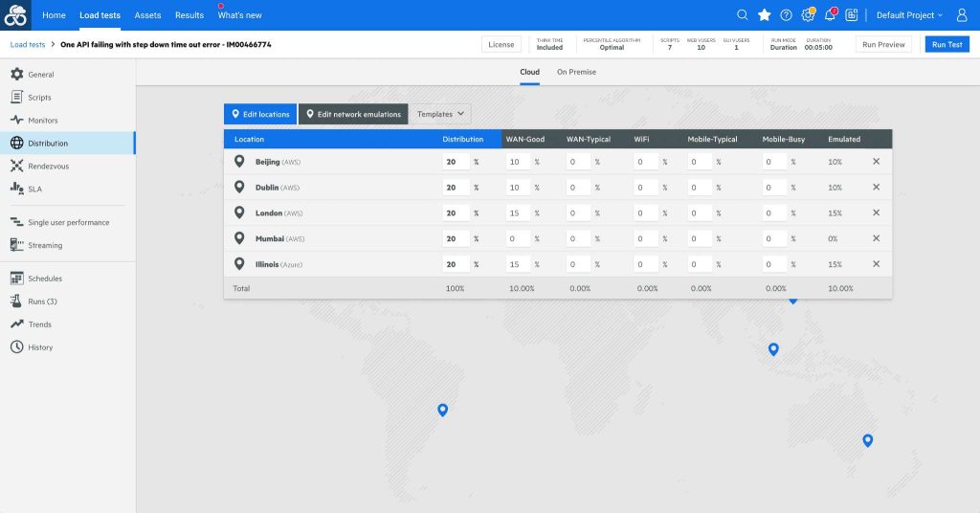Click the Beijing location pin icon

(x=239, y=161)
